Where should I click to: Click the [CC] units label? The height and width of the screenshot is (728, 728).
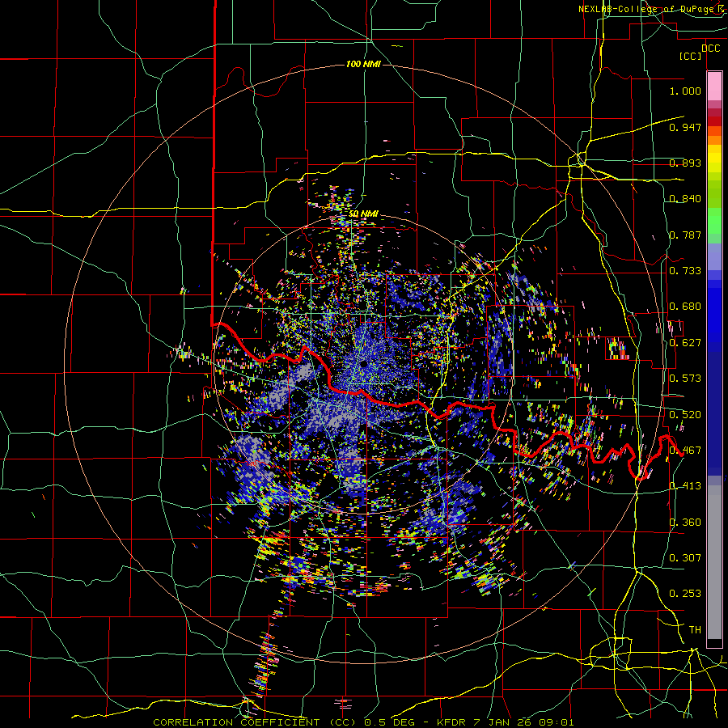690,56
